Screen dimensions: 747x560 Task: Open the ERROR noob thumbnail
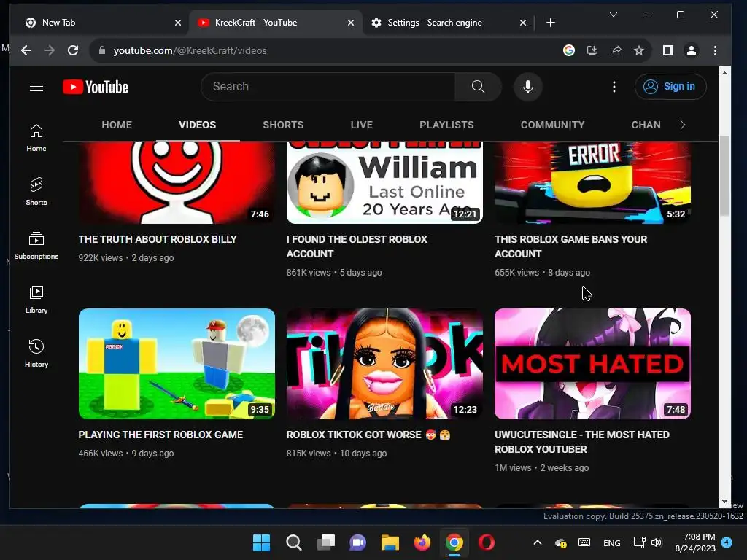592,183
